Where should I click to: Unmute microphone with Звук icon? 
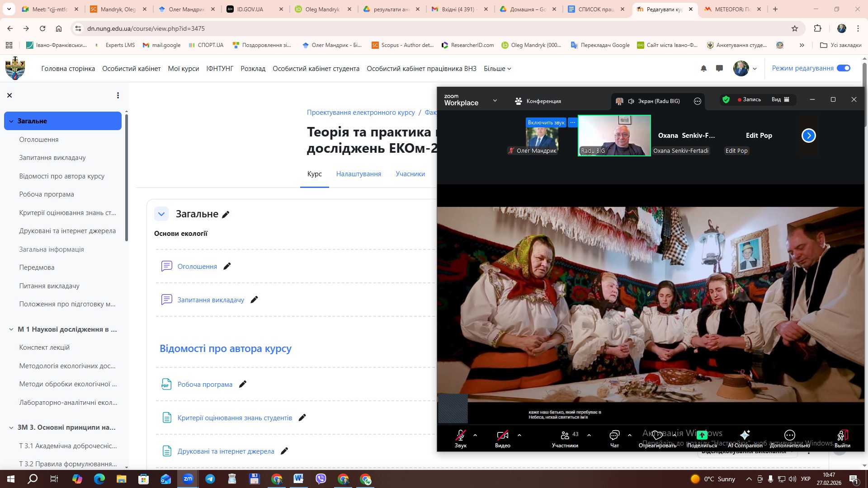point(460,435)
